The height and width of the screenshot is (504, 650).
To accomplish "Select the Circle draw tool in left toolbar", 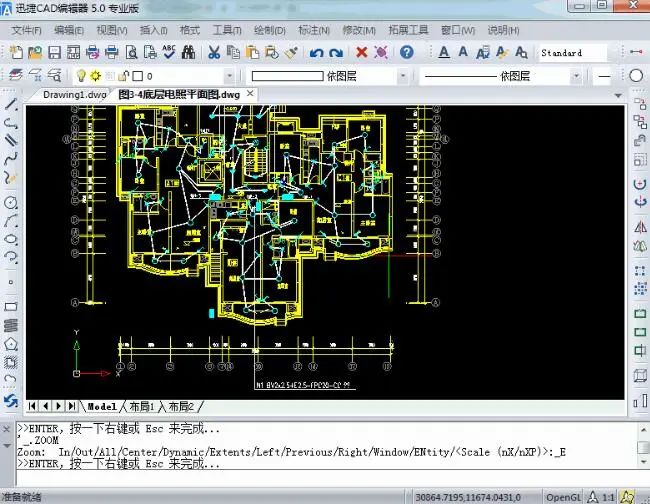I will (11, 202).
